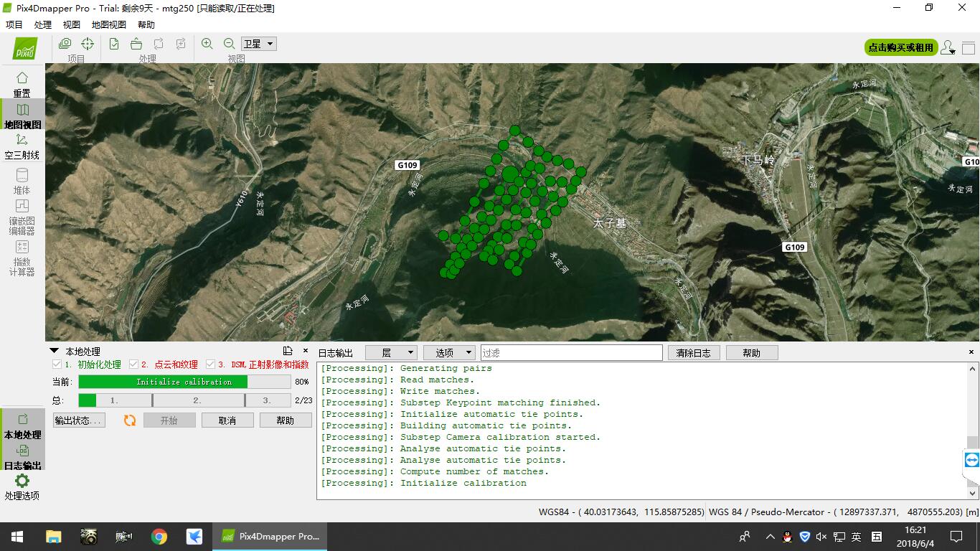This screenshot has height=551, width=980.
Task: Click the largest green camera dot on map
Action: [510, 174]
